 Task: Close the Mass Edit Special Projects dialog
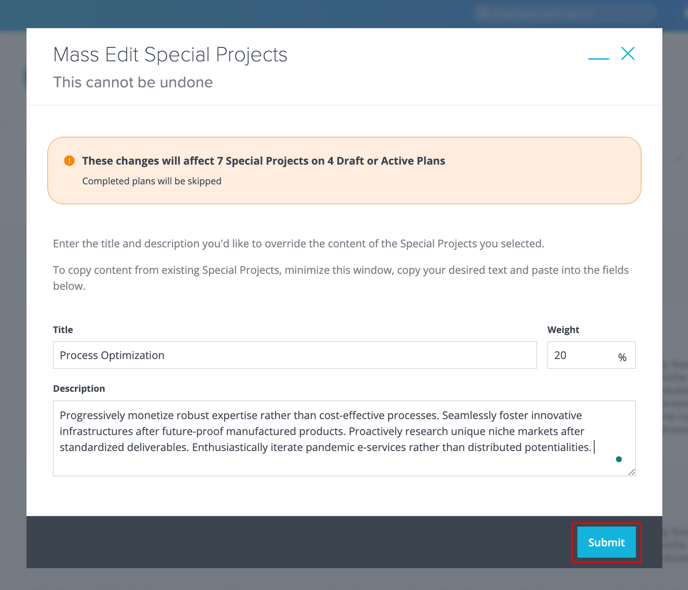pos(628,54)
